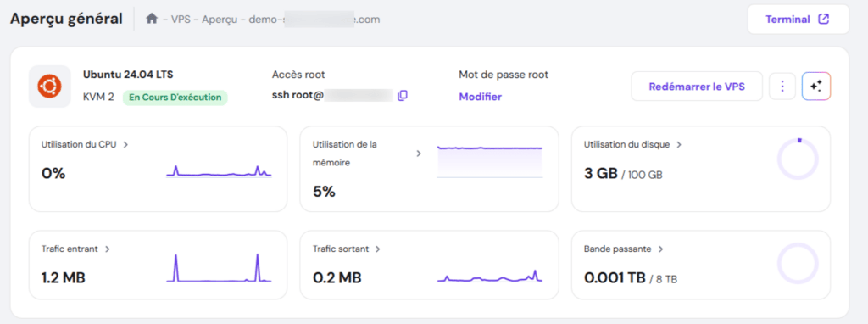Click the Utilisation du disque label
Viewport: 868px width, 324px height.
[x=626, y=144]
